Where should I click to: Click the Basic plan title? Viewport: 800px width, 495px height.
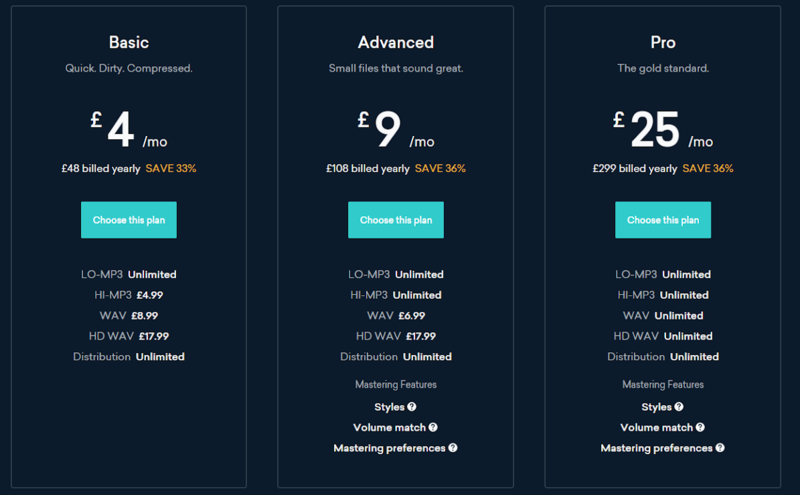pyautogui.click(x=128, y=43)
